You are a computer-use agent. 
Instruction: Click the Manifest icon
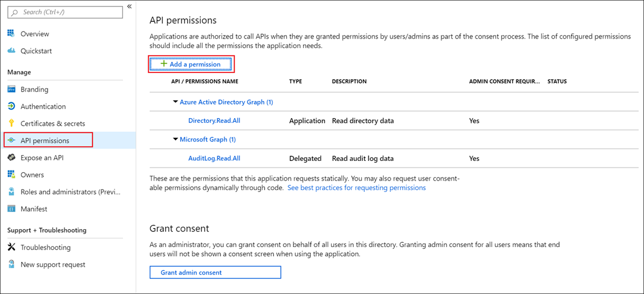(x=11, y=208)
